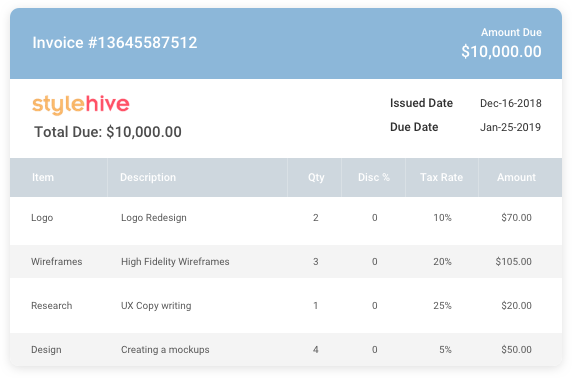Click the UX Copy writing description

tap(156, 306)
